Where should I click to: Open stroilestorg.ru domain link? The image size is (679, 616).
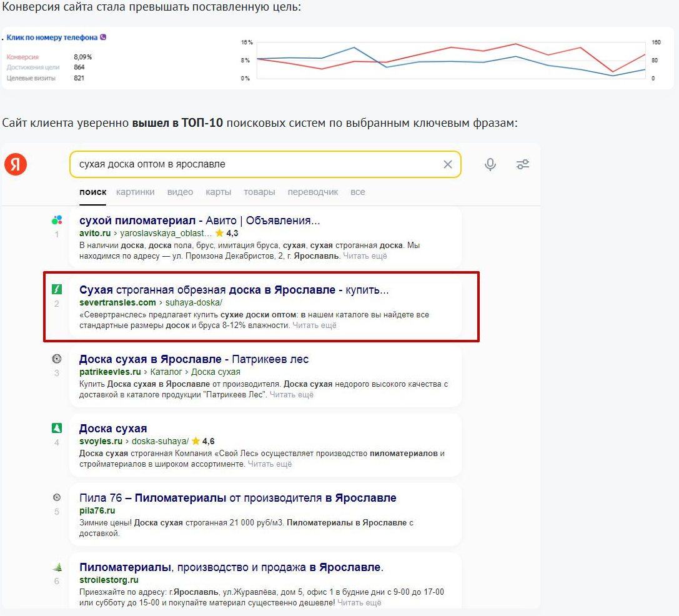[x=109, y=580]
